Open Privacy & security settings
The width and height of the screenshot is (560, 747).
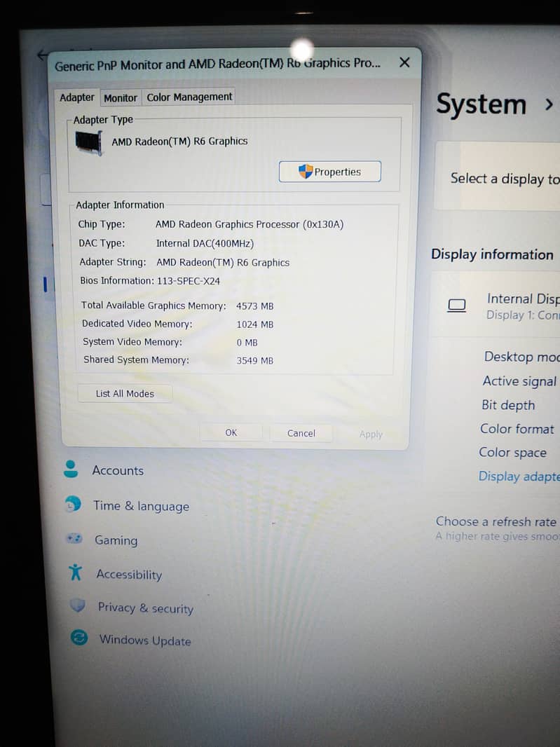[x=146, y=608]
